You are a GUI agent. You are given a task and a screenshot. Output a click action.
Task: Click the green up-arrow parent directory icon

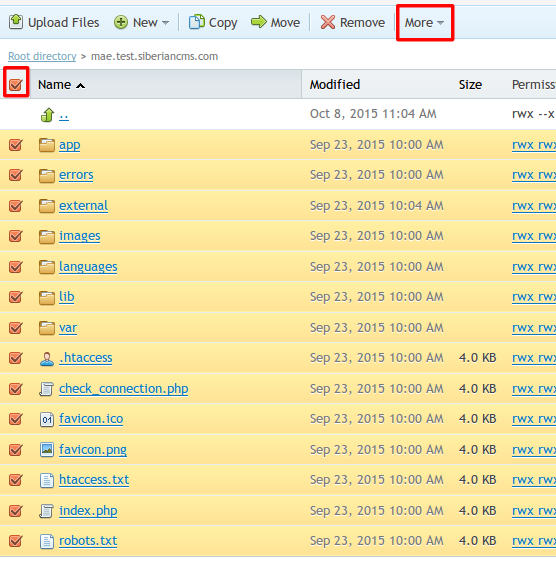[47, 115]
